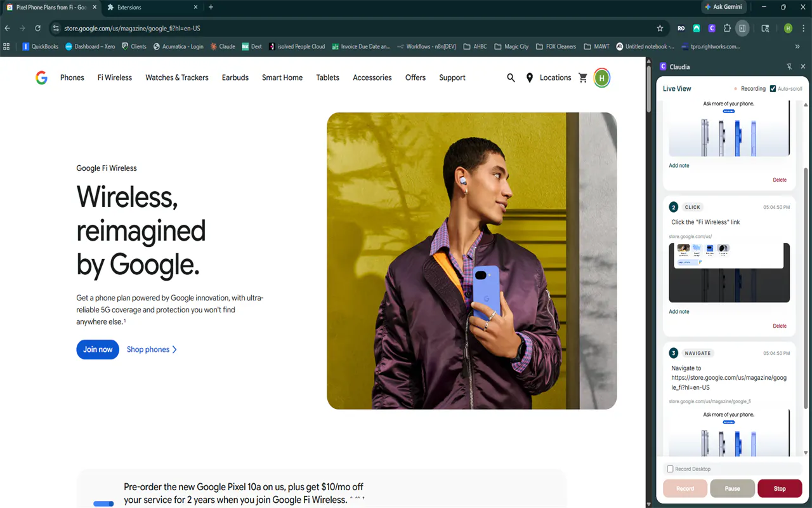Click the Join now button
This screenshot has width=812, height=508.
click(x=98, y=349)
